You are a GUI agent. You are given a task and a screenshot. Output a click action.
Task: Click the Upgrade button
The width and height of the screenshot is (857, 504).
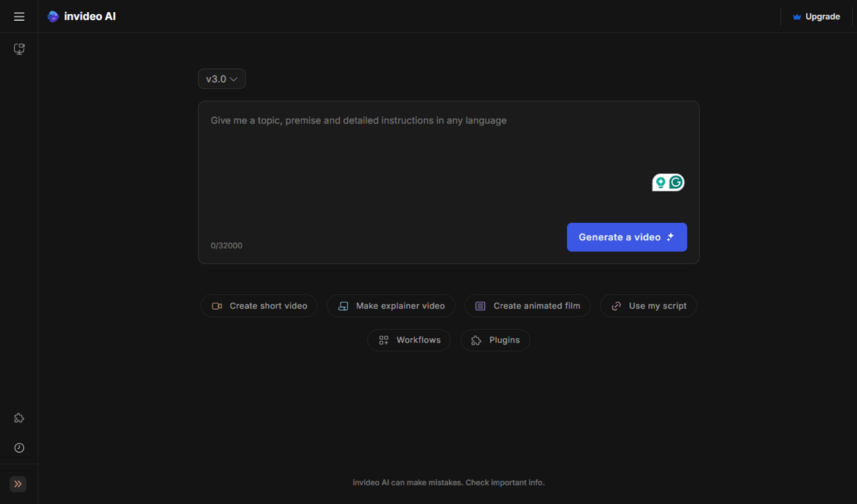815,17
